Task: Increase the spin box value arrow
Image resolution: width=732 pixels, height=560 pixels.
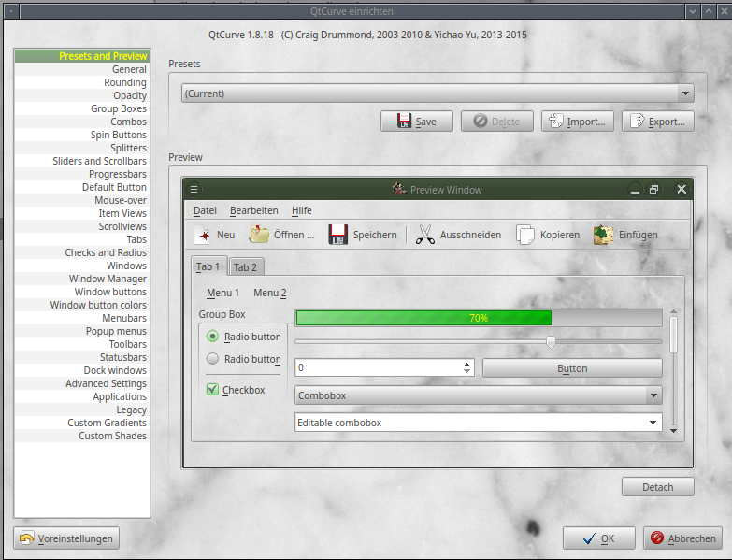Action: [x=466, y=364]
